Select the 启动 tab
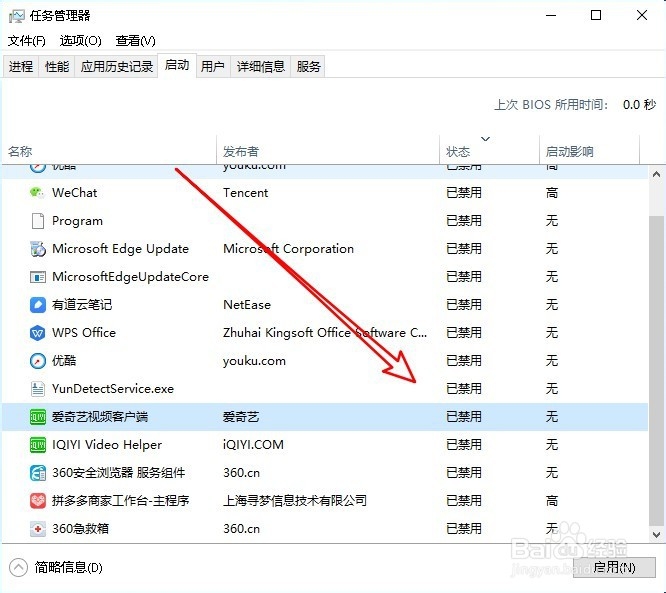 177,65
